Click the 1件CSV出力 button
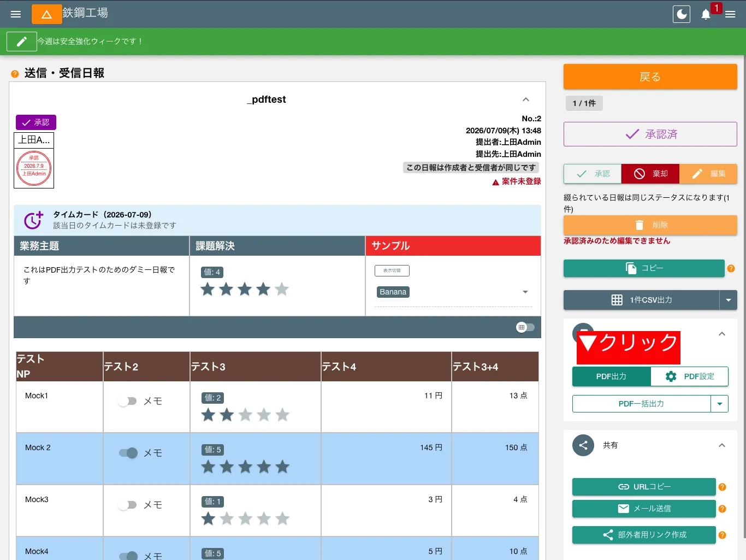746x560 pixels. [641, 300]
